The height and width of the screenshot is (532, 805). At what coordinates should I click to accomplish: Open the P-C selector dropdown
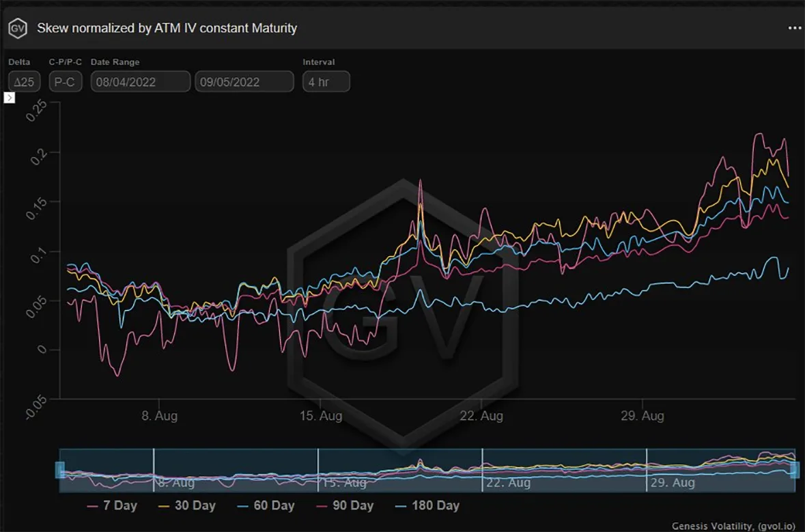pos(65,82)
